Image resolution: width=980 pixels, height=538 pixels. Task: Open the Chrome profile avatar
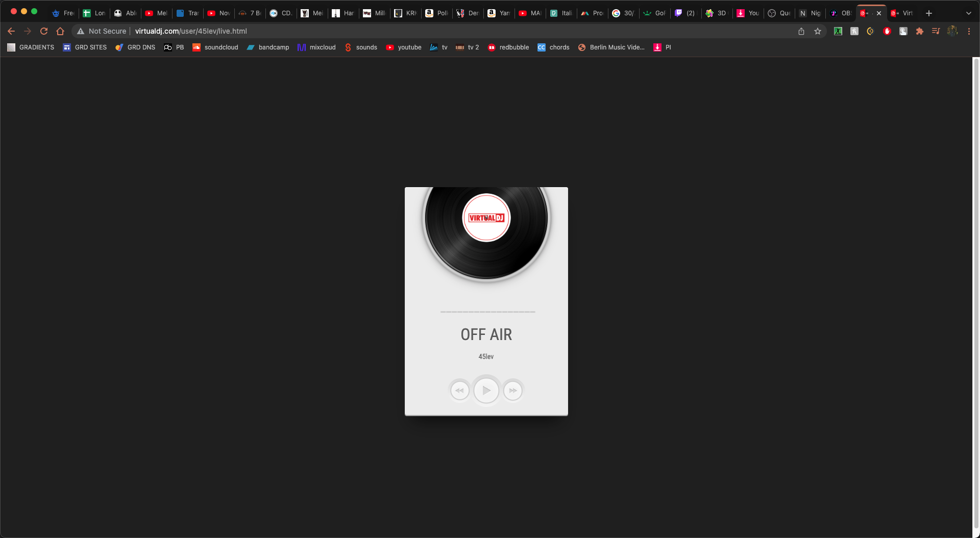952,31
